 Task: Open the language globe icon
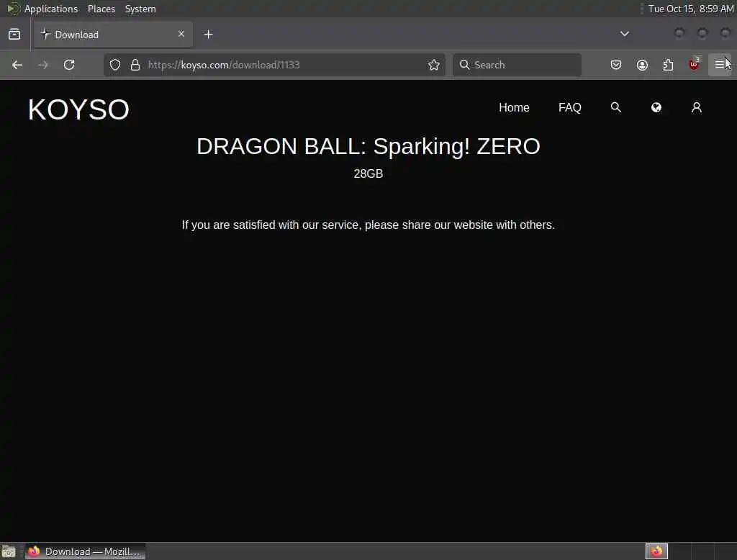[656, 108]
